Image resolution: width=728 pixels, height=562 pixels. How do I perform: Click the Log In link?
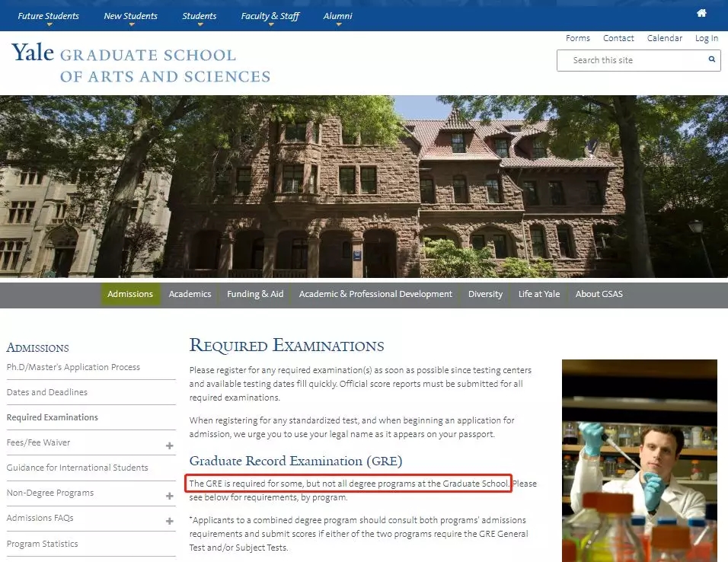[706, 38]
